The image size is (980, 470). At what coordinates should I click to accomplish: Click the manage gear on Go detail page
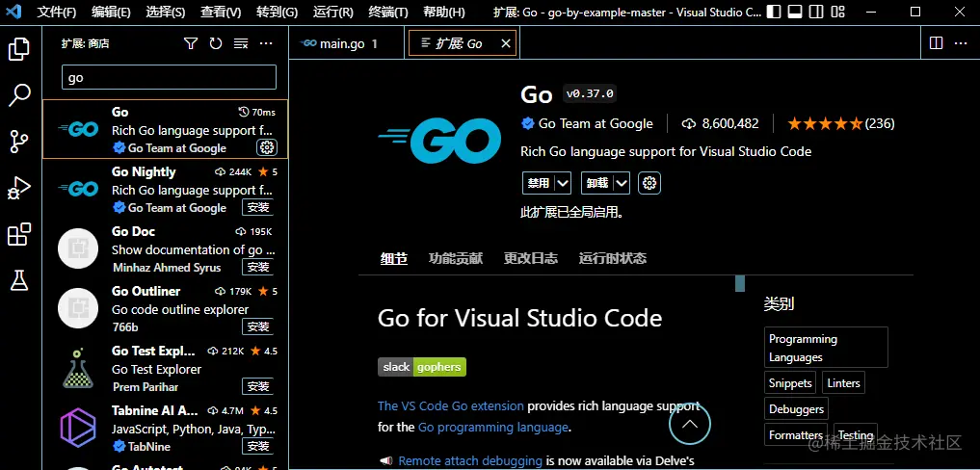[x=649, y=183]
